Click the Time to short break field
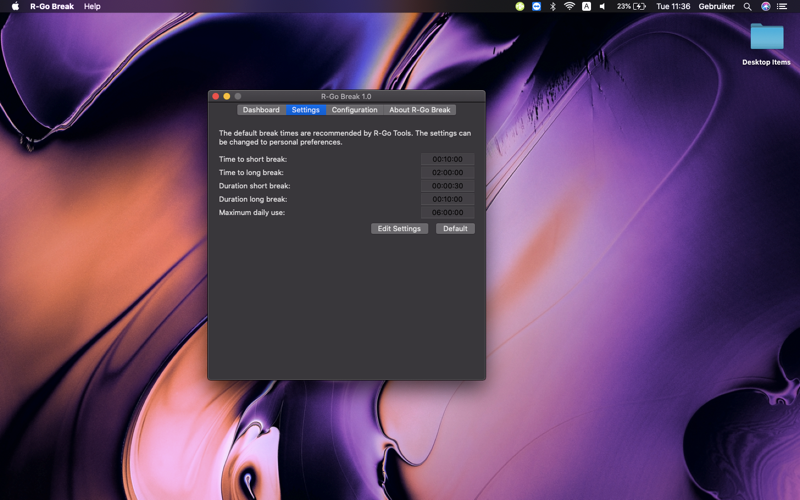This screenshot has height=500, width=800. [447, 159]
